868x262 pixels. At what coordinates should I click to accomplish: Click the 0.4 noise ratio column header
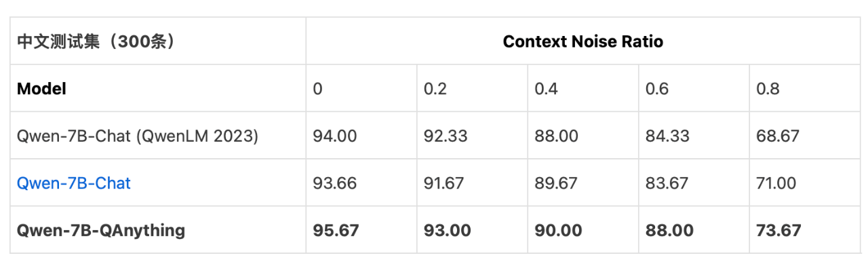[x=547, y=89]
